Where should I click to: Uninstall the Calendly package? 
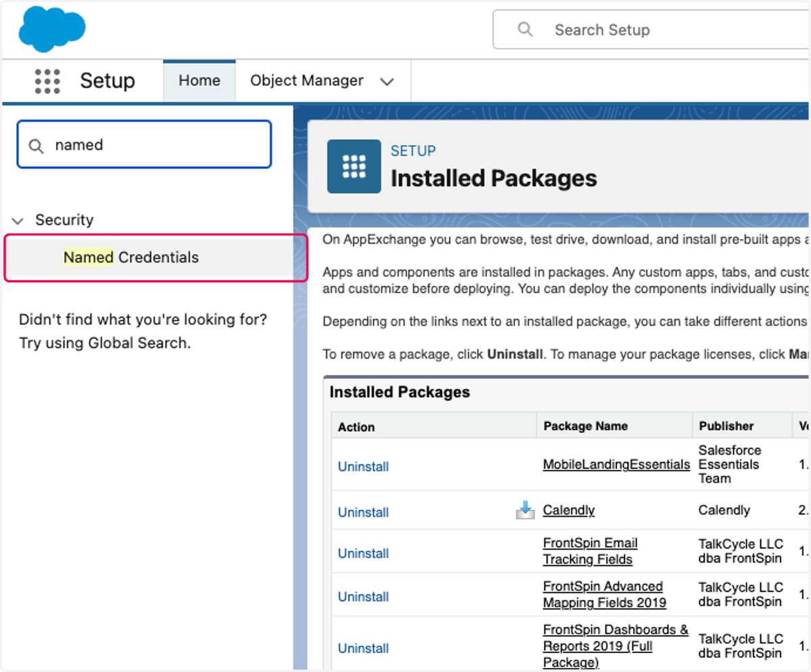pyautogui.click(x=363, y=513)
